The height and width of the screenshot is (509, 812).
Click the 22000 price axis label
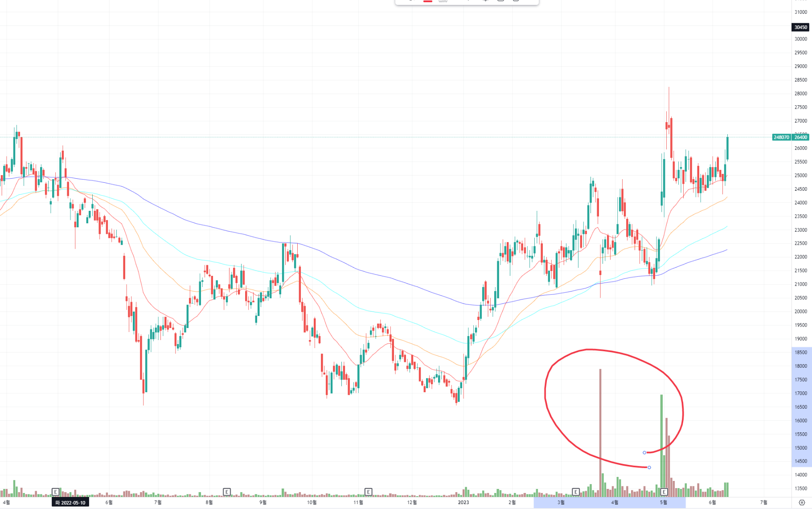(800, 257)
